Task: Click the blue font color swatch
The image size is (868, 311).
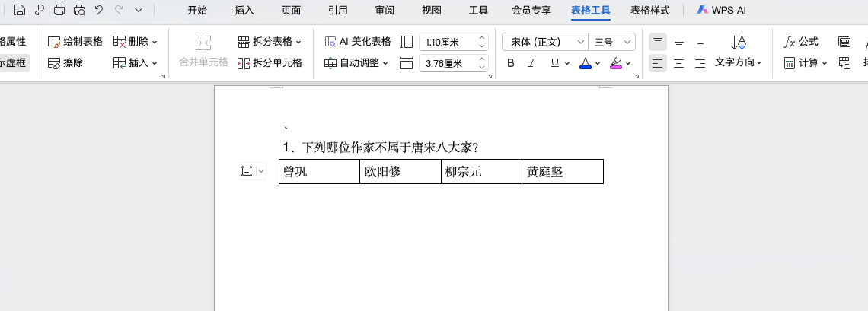Action: (x=586, y=62)
